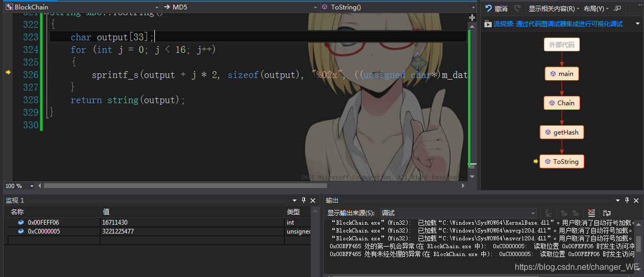Click the cube icon on main node

pyautogui.click(x=552, y=74)
